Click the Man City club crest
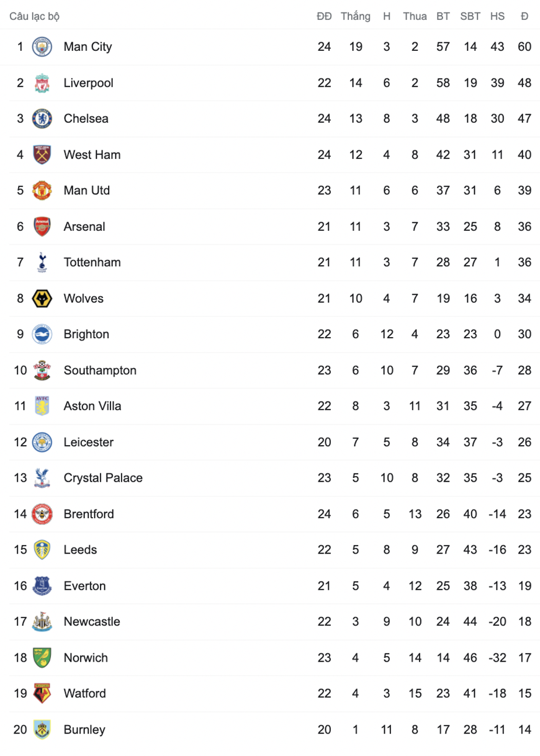 pyautogui.click(x=42, y=47)
